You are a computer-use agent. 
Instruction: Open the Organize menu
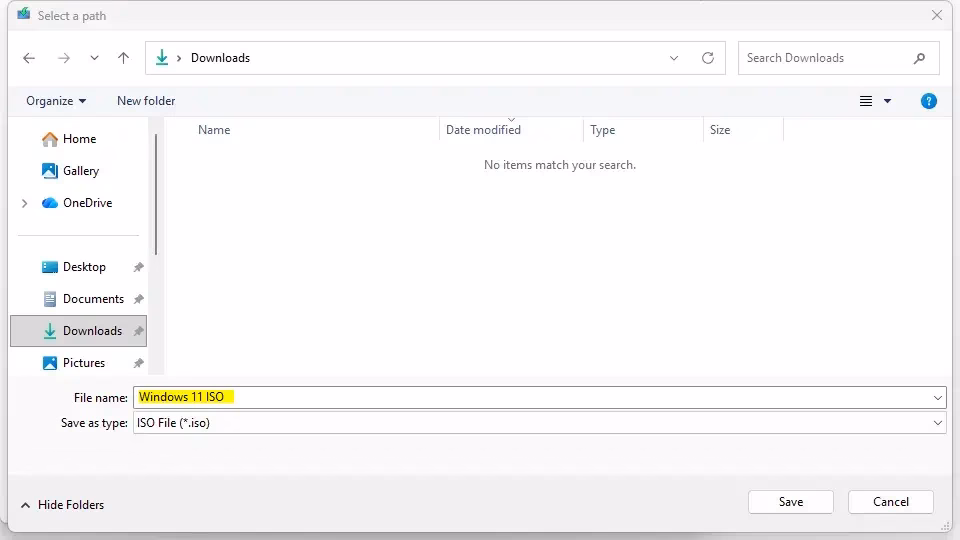point(56,101)
